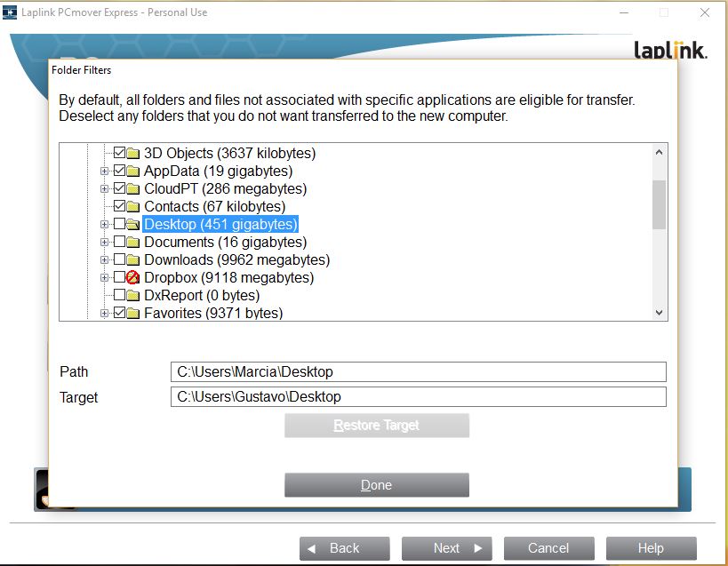This screenshot has height=566, width=728.
Task: Click the DxReport folder icon
Action: pyautogui.click(x=133, y=296)
